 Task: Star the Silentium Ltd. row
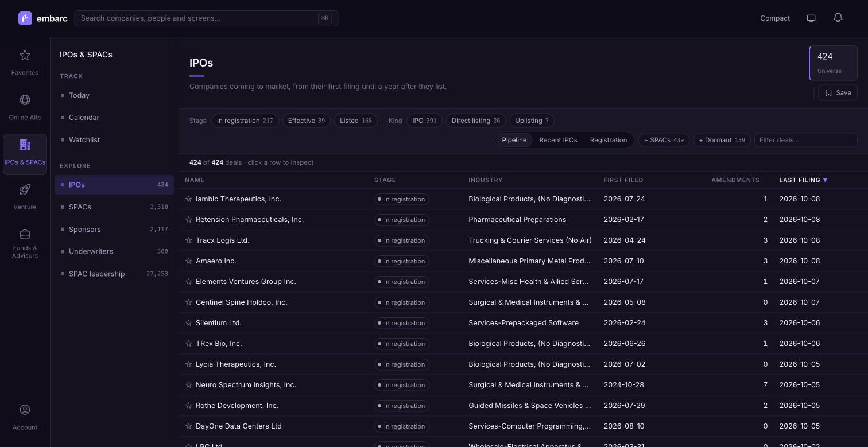pos(188,323)
